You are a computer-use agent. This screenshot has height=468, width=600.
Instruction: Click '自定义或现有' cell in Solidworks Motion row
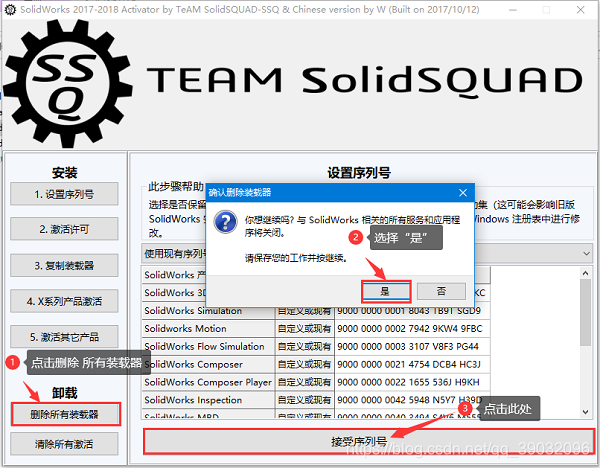[x=305, y=328]
